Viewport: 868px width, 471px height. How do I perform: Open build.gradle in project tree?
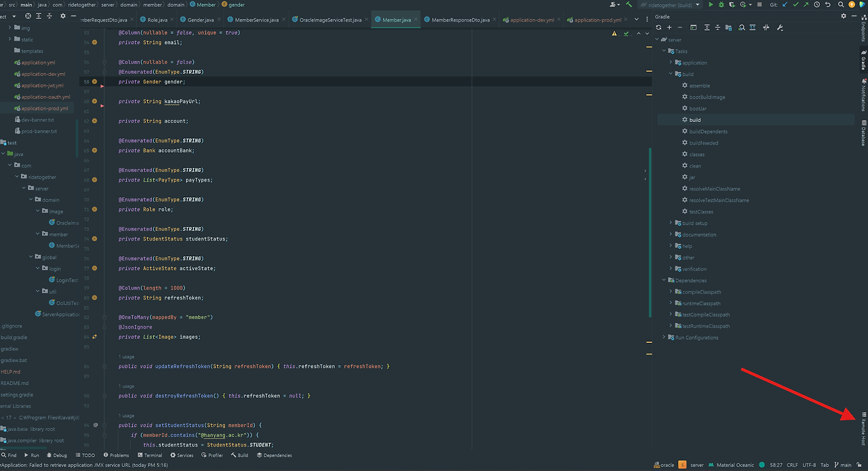(x=14, y=337)
